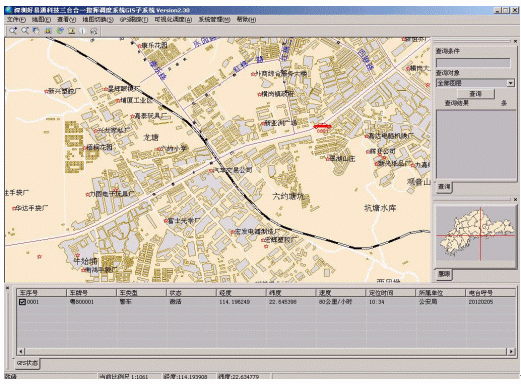
Task: Toggle the checkbox for vehicle 0001
Action: pyautogui.click(x=22, y=302)
